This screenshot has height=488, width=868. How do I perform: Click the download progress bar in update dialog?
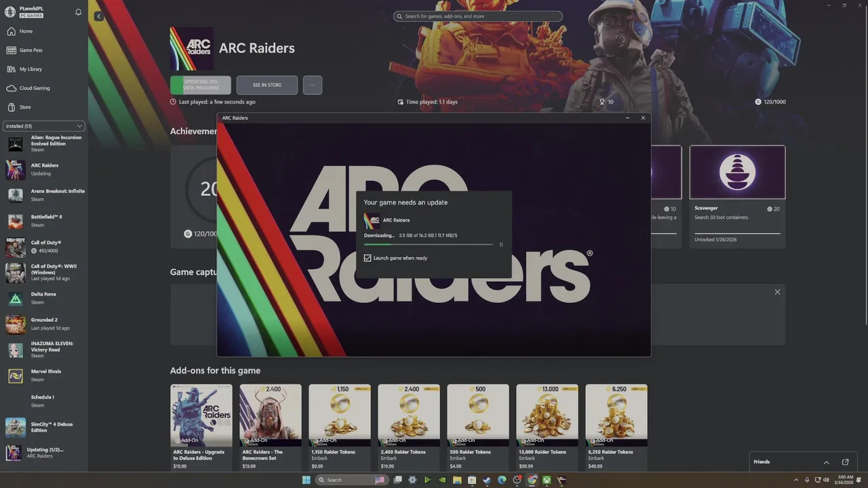click(x=429, y=245)
